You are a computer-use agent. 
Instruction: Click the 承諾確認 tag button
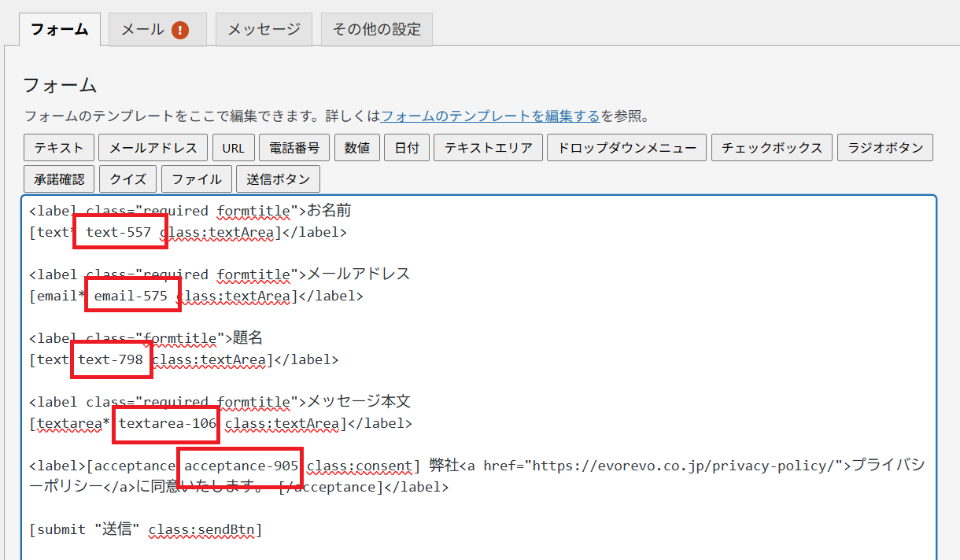point(59,179)
